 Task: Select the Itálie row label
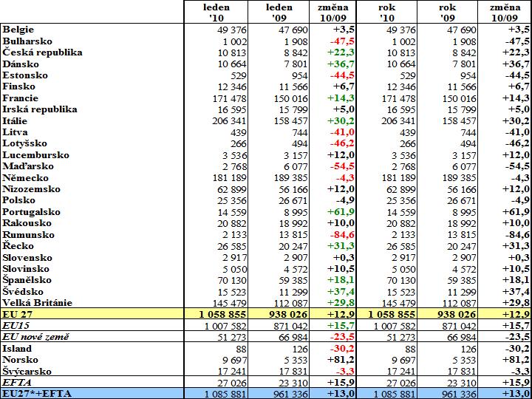pos(15,120)
